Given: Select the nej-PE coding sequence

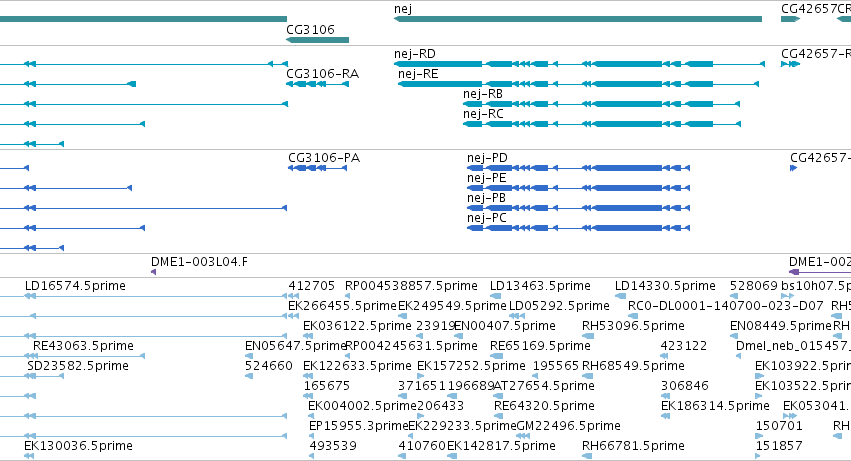Looking at the screenshot, I should [578, 188].
